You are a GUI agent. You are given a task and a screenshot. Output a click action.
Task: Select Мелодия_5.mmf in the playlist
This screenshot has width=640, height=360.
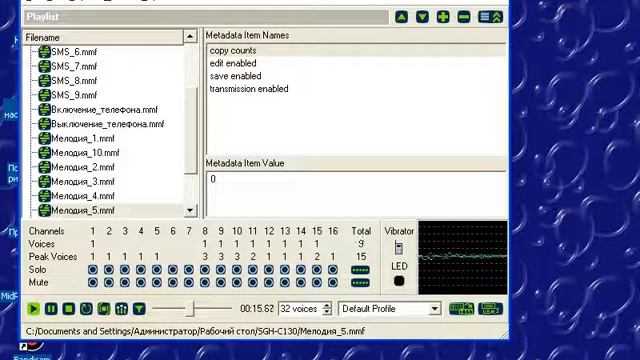82,210
